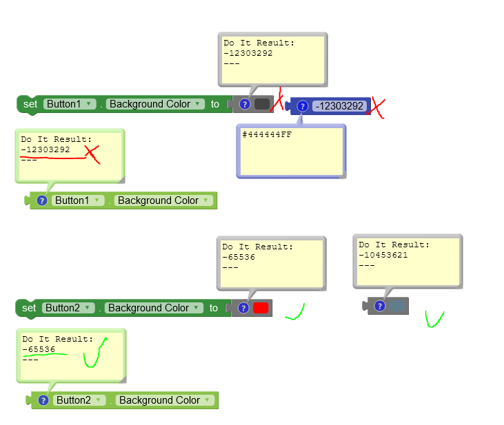Edit the -12303292 number field
The width and height of the screenshot is (504, 425).
(339, 106)
